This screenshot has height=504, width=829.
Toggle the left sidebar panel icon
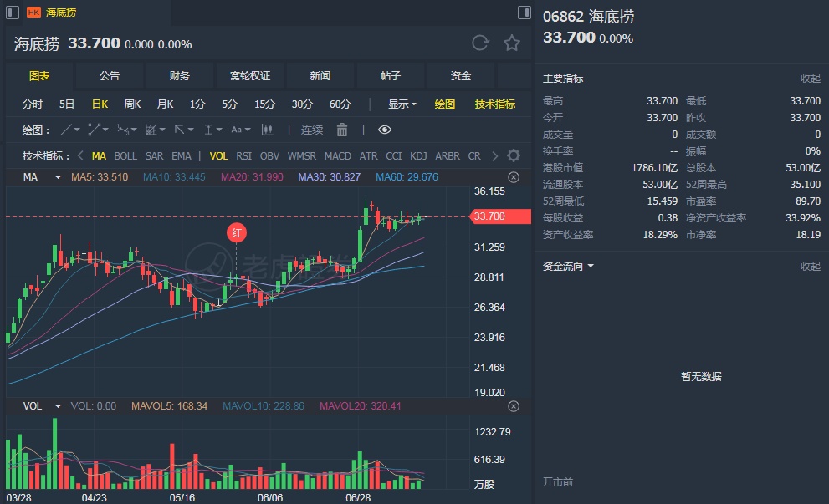pyautogui.click(x=13, y=13)
